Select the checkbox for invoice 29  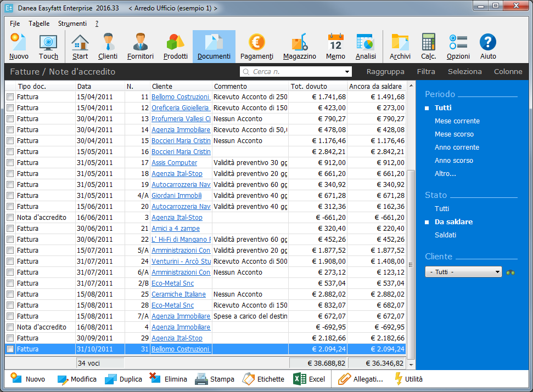pos(10,338)
